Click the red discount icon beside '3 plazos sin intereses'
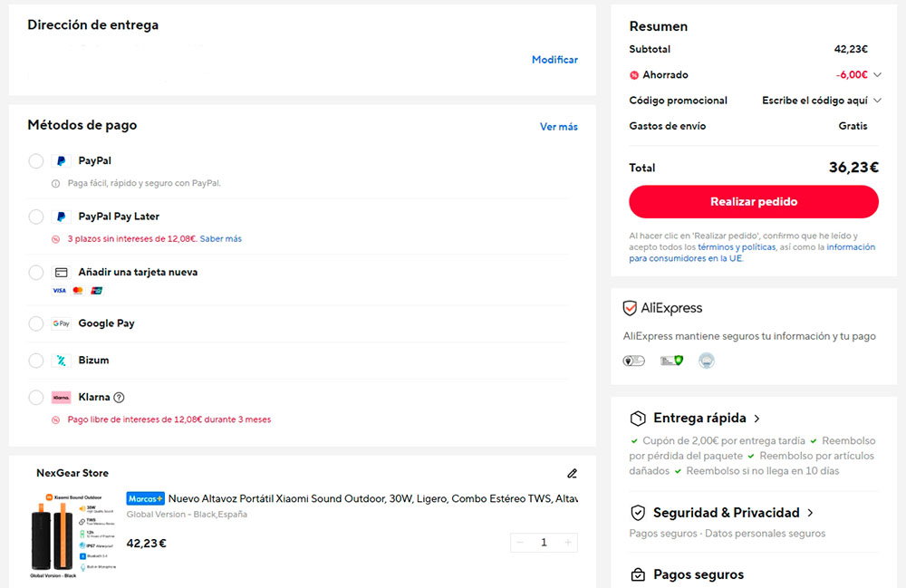 pos(55,239)
